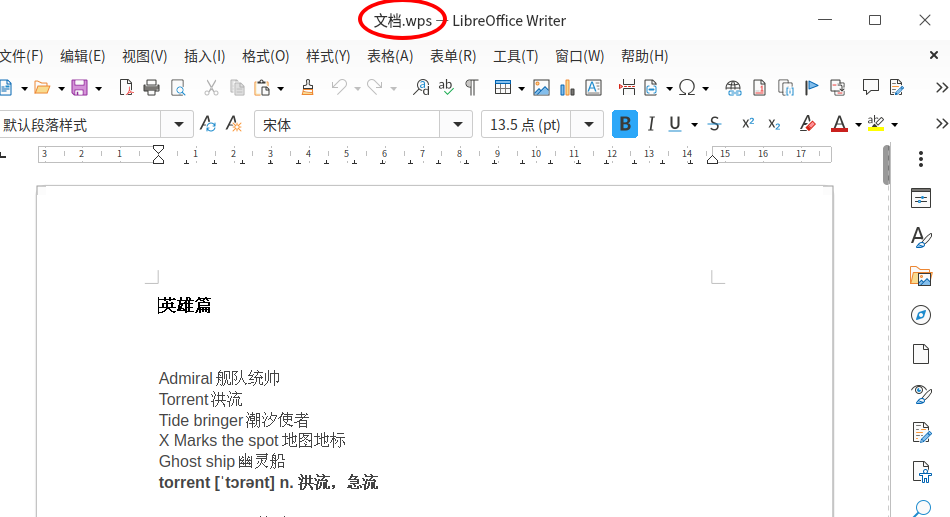Insert a table from the toolbar
Image resolution: width=950 pixels, height=517 pixels.
503,88
